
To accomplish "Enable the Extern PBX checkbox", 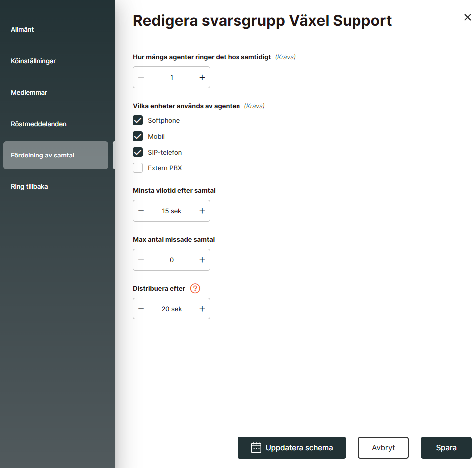I will point(138,168).
